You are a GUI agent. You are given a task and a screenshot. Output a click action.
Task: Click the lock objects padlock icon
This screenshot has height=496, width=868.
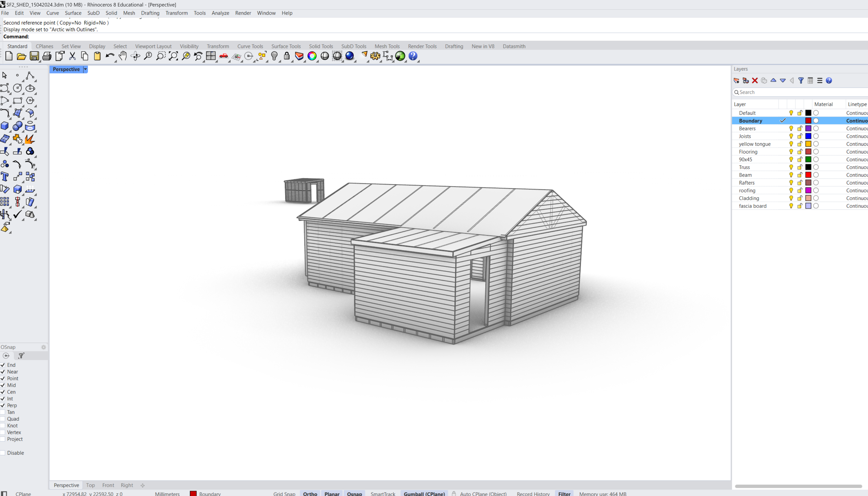(287, 56)
